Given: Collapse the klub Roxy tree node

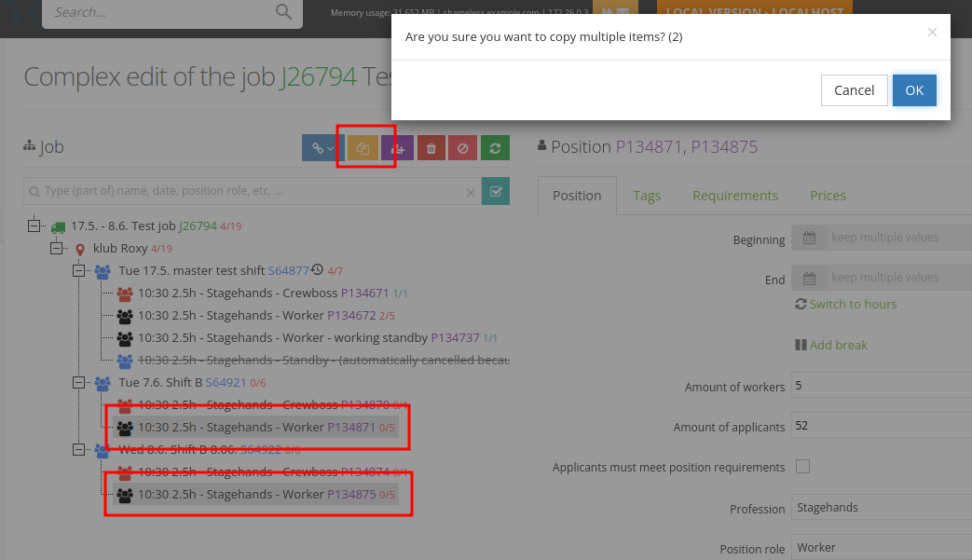Looking at the screenshot, I should pos(58,249).
